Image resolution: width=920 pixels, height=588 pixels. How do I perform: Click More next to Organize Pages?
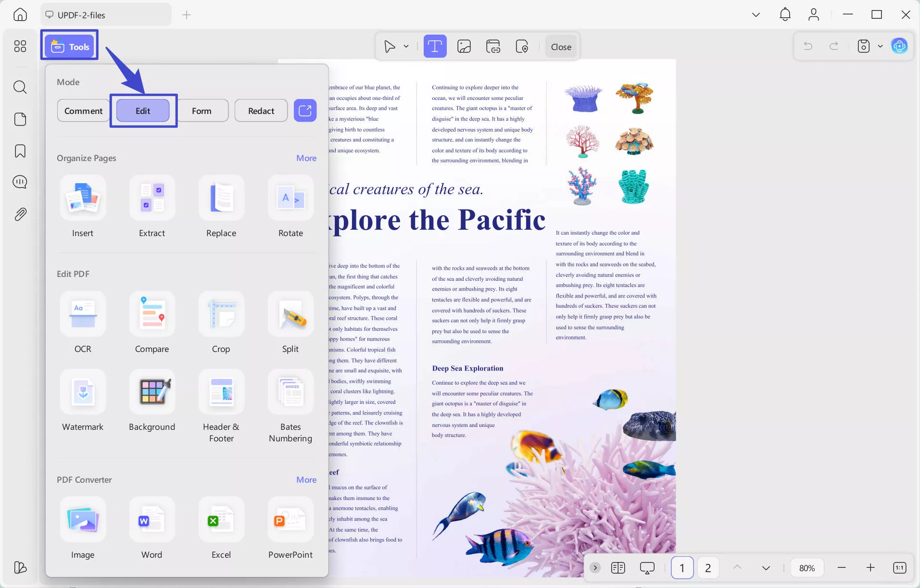[x=306, y=158]
